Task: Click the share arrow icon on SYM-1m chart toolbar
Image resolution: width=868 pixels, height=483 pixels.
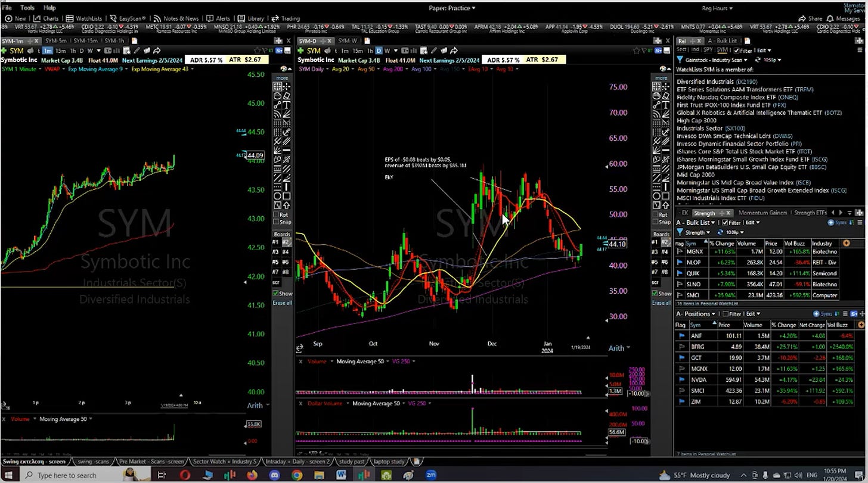Action: coord(157,51)
